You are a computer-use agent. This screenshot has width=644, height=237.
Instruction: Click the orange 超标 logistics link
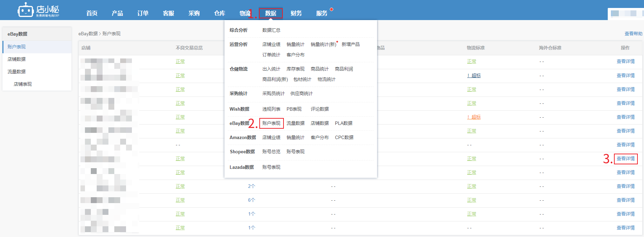(474, 117)
